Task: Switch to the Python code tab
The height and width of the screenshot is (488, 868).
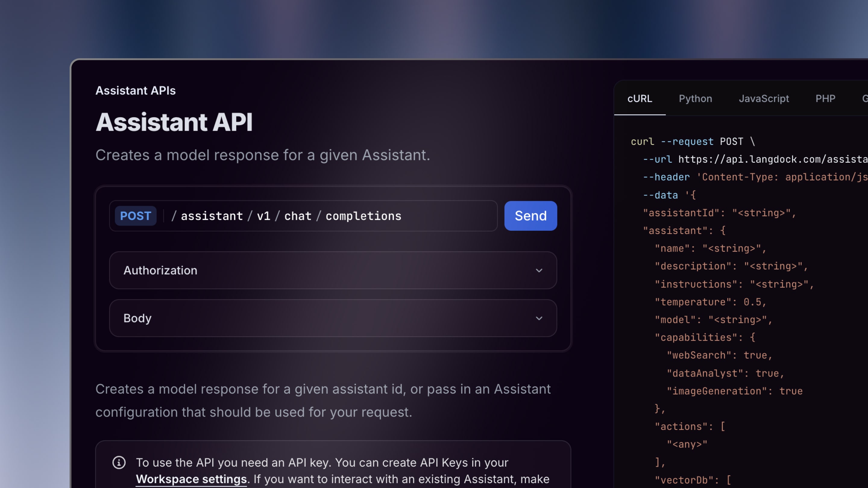Action: pos(696,98)
